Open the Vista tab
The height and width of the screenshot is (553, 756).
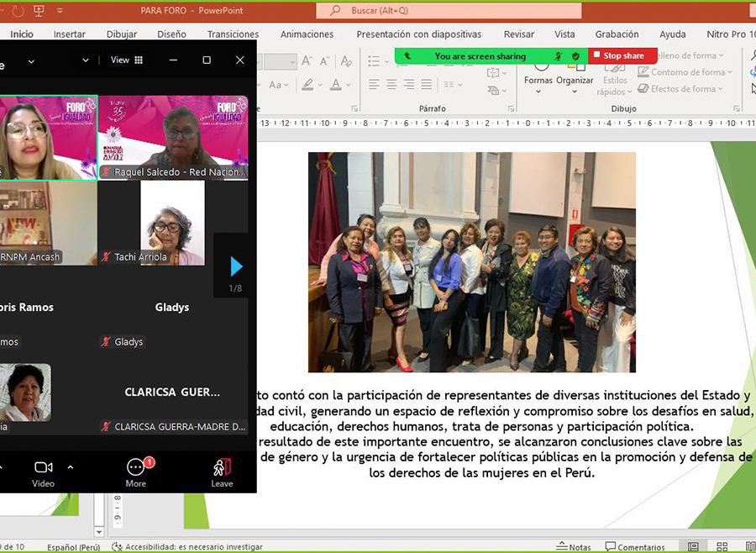564,34
